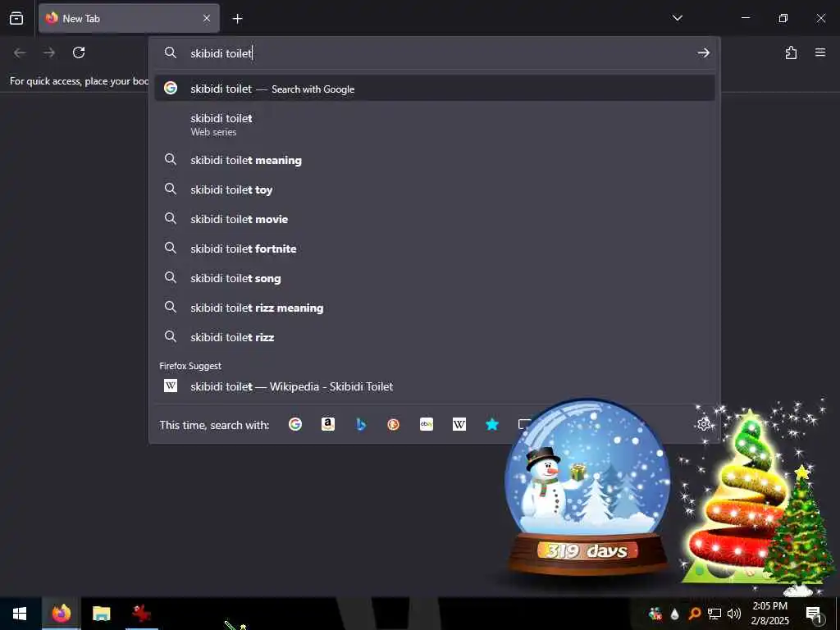
Task: Click the orange magnifier tray icon
Action: click(694, 614)
